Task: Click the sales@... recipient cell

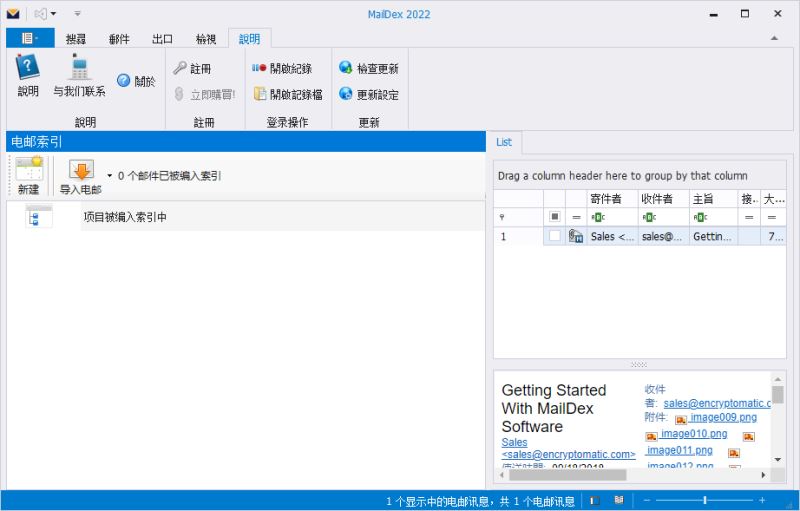Action: [x=663, y=236]
